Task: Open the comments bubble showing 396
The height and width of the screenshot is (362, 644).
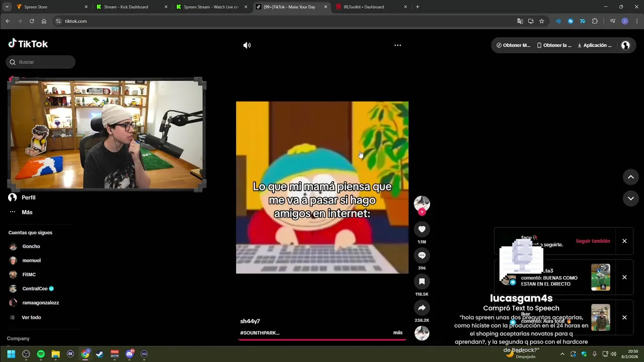Action: pyautogui.click(x=422, y=255)
